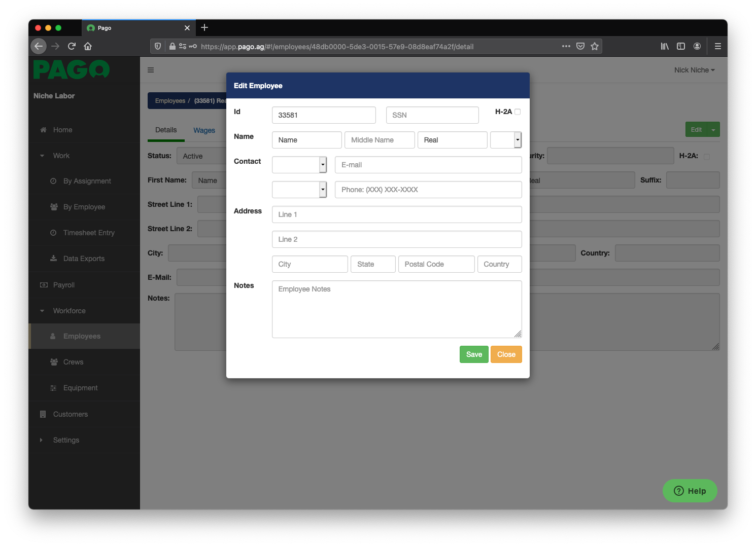Image resolution: width=756 pixels, height=547 pixels.
Task: Toggle sidebar with hamburger icon
Action: pyautogui.click(x=151, y=70)
